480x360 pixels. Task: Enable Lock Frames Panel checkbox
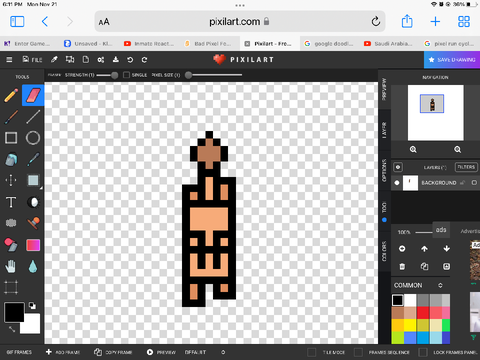pyautogui.click(x=423, y=352)
